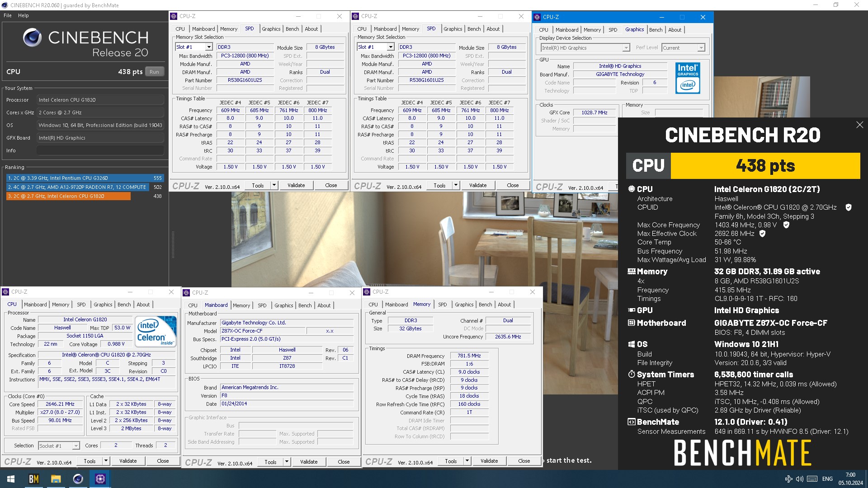Expand Tools arrow in CPU tab window

[x=106, y=461]
